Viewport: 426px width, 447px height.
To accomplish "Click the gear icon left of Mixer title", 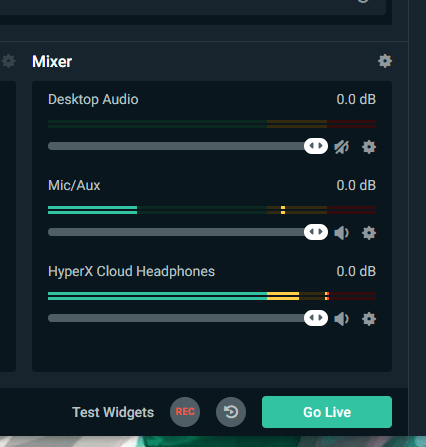I will pyautogui.click(x=8, y=61).
